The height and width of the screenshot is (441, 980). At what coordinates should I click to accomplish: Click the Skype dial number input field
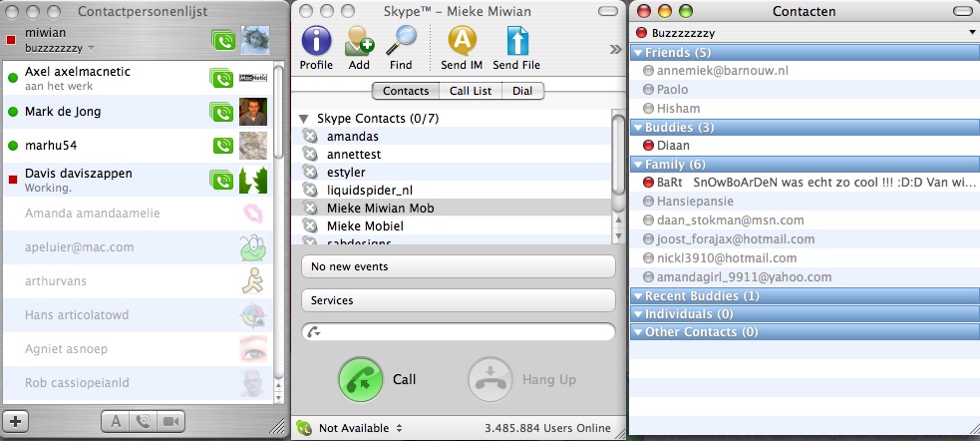[459, 332]
